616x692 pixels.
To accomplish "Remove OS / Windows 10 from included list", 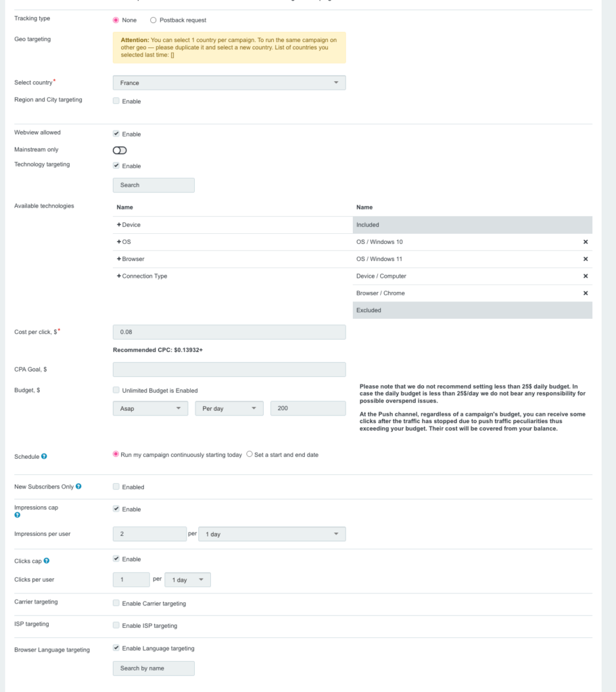I will click(x=585, y=242).
